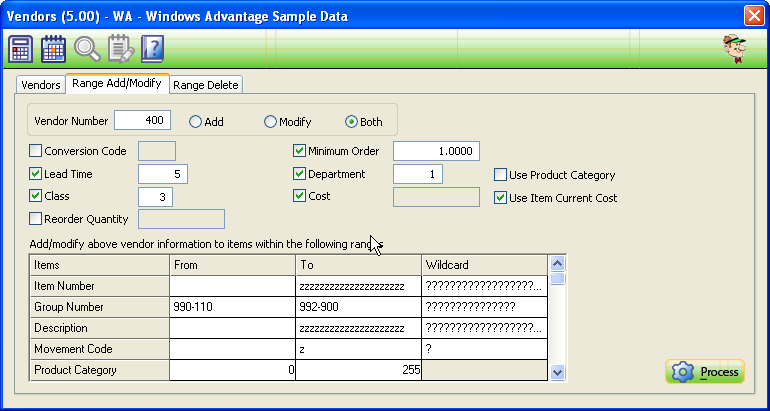The image size is (770, 411).
Task: Click the Product Category From cell 0
Action: (232, 370)
